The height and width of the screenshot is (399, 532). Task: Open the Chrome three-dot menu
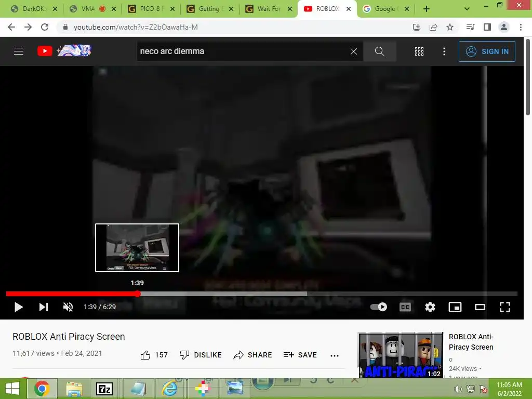(521, 27)
